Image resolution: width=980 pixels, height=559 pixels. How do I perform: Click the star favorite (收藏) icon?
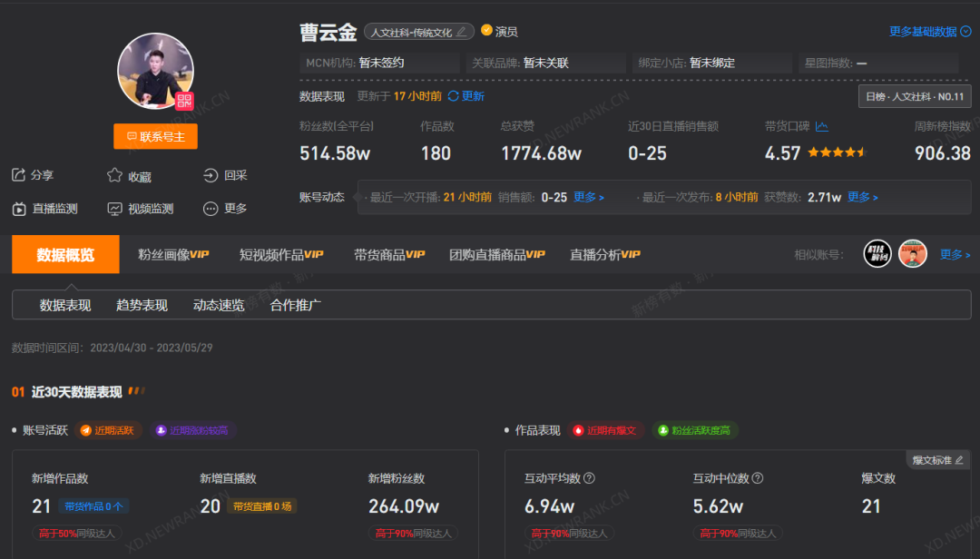click(114, 176)
